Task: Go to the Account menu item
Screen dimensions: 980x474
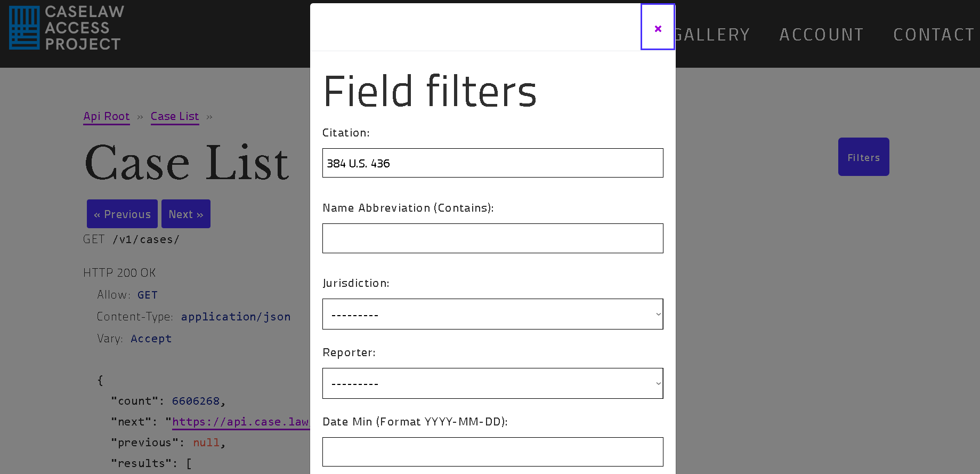Action: (821, 35)
